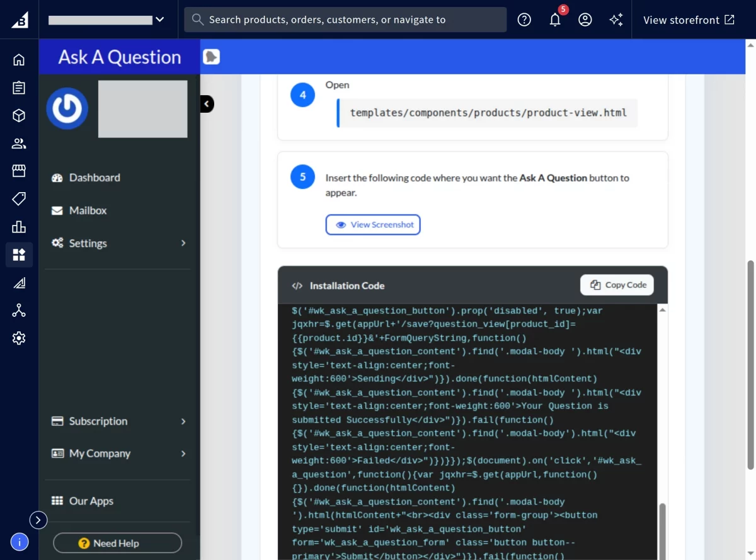Open the Orders clipboard icon
The image size is (756, 560).
19,88
